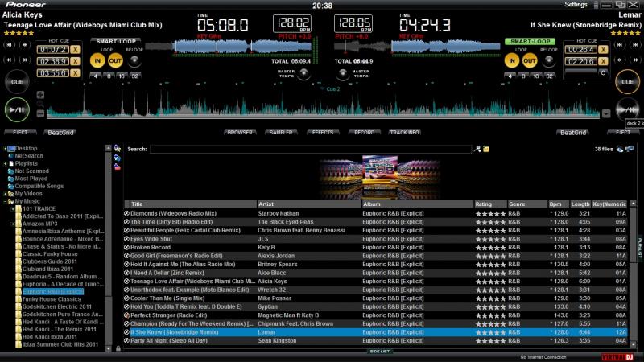The height and width of the screenshot is (362, 644).
Task: Skip to previous track on right deck
Action: 620,45
